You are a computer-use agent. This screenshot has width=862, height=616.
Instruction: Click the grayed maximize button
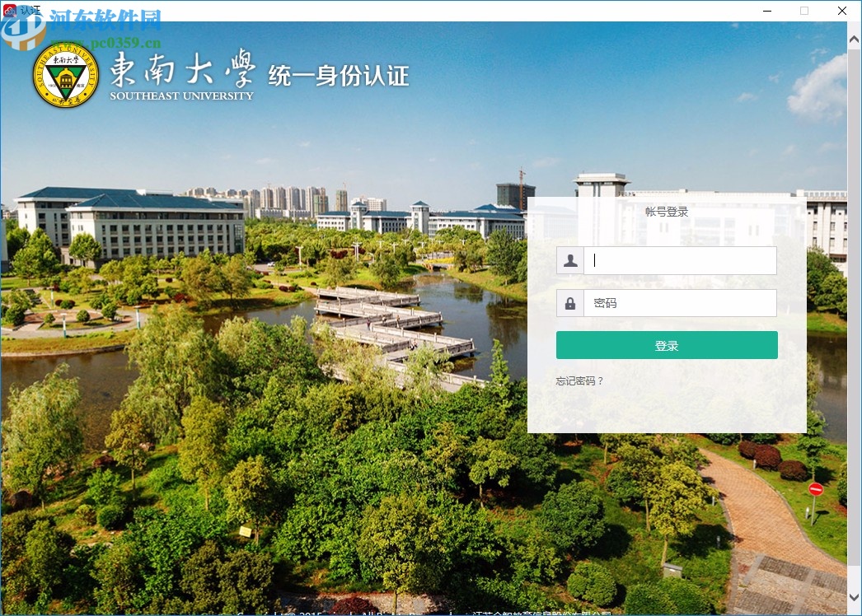[x=803, y=11]
